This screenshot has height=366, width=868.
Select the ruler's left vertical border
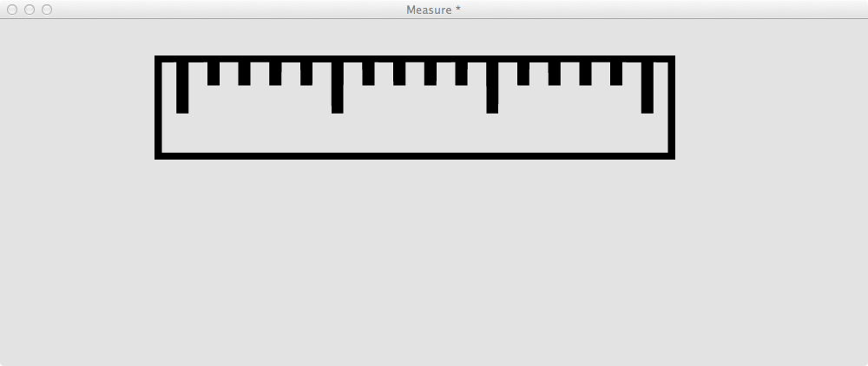point(158,108)
